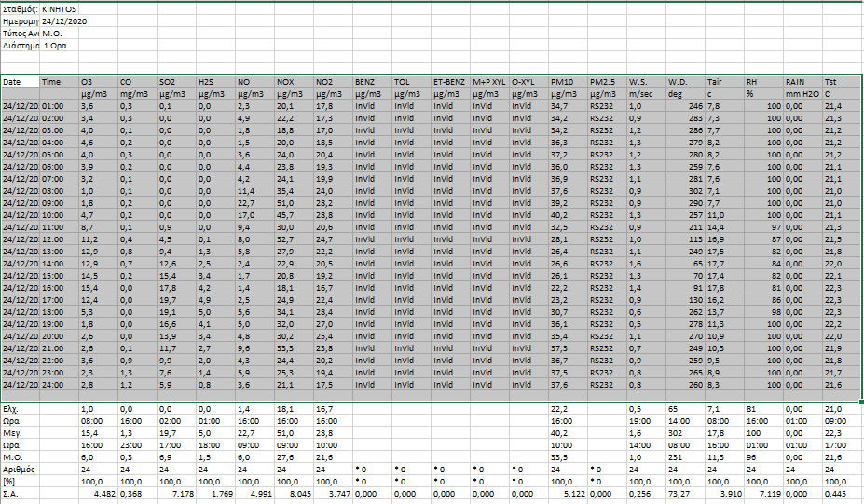
Task: Click the RAIN column header cell
Action: (802, 82)
